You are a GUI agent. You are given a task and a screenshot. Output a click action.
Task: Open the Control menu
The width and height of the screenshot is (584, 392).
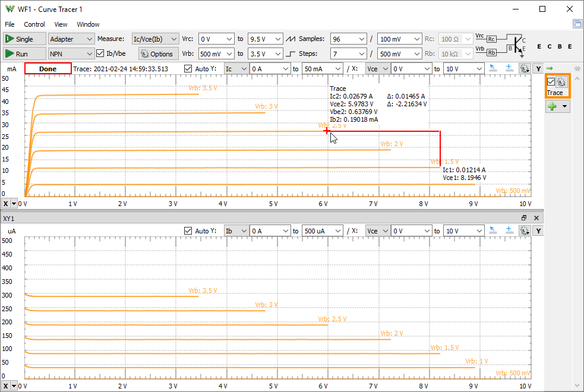(34, 24)
